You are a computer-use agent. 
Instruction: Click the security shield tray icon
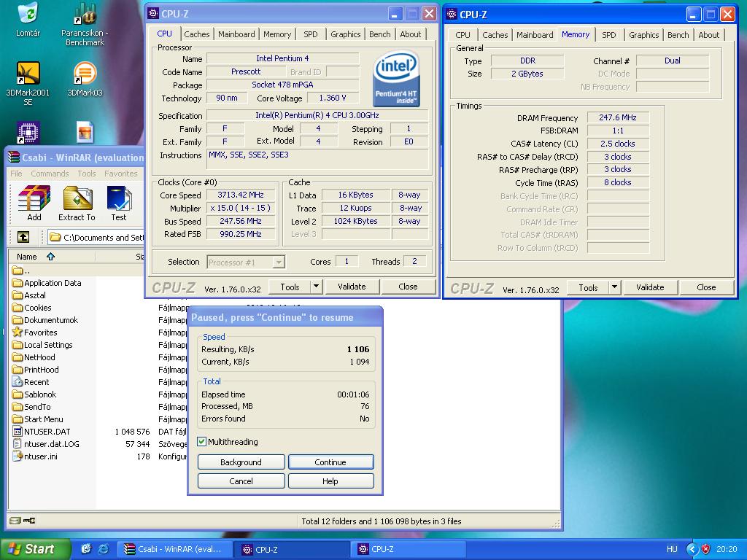click(x=706, y=549)
